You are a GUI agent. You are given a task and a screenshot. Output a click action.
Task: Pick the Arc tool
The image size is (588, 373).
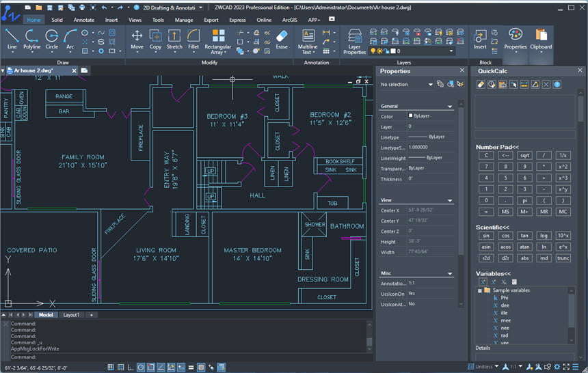pyautogui.click(x=70, y=40)
